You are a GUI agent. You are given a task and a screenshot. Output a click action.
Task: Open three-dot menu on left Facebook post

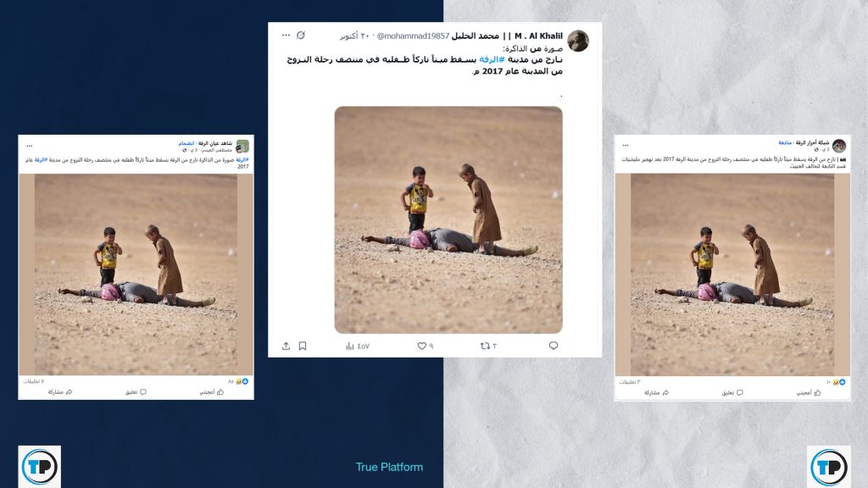[x=30, y=146]
